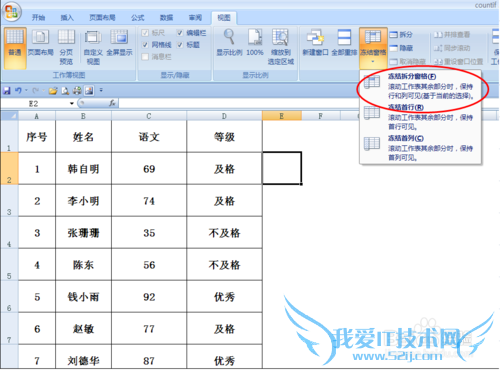Open Custom Views (自定义视图)
This screenshot has width=500, height=371.
point(93,47)
